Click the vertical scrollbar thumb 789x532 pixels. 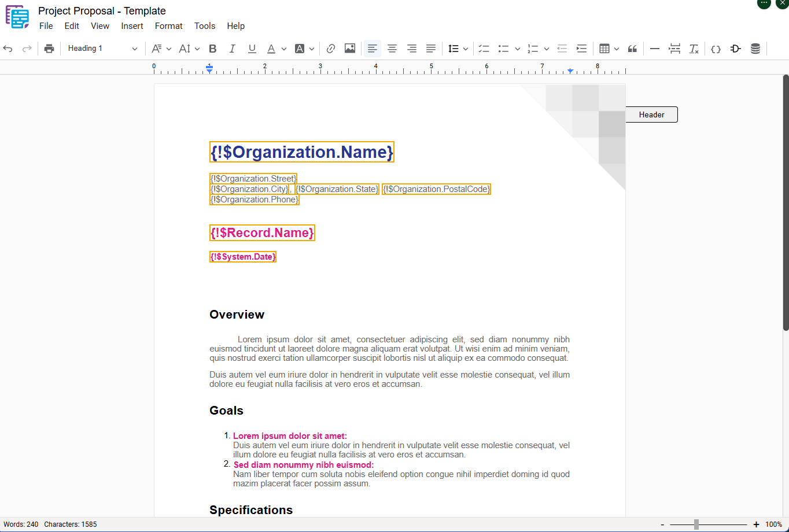[786, 202]
